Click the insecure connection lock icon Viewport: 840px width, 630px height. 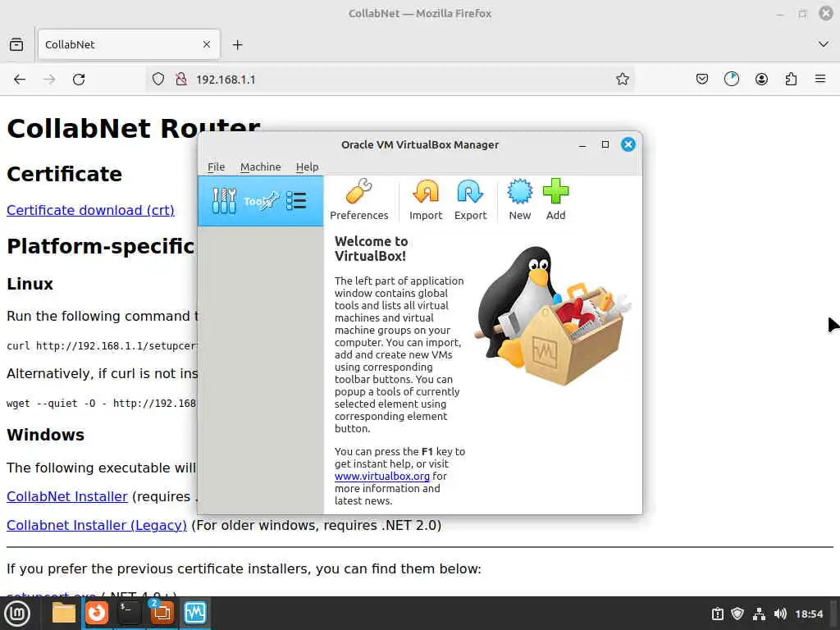181,80
